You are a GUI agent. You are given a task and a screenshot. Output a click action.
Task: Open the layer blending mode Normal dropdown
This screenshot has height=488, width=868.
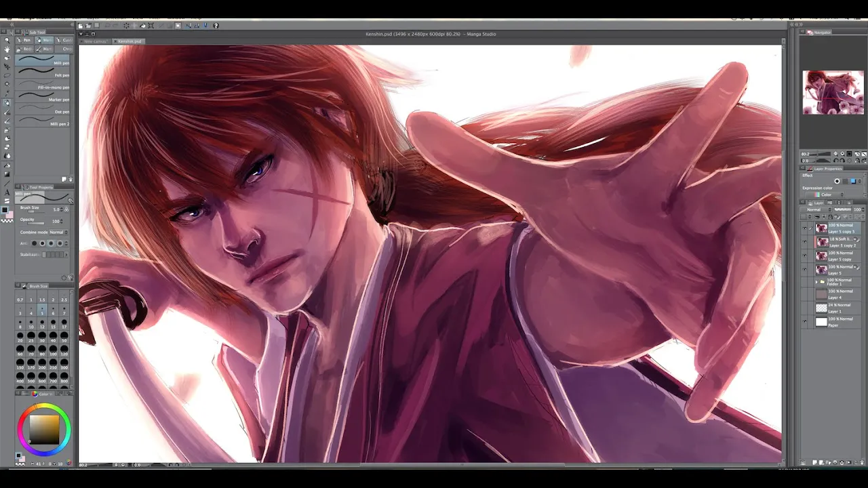pos(816,209)
